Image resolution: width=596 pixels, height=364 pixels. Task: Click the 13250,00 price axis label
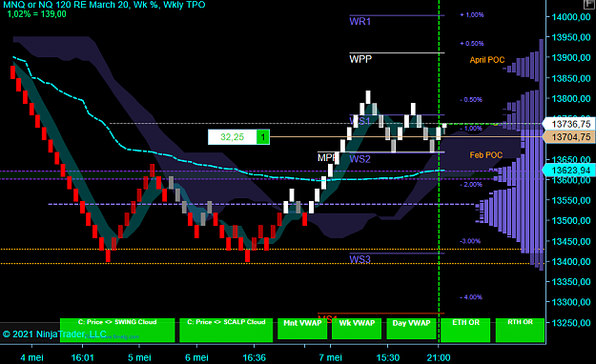pos(571,323)
